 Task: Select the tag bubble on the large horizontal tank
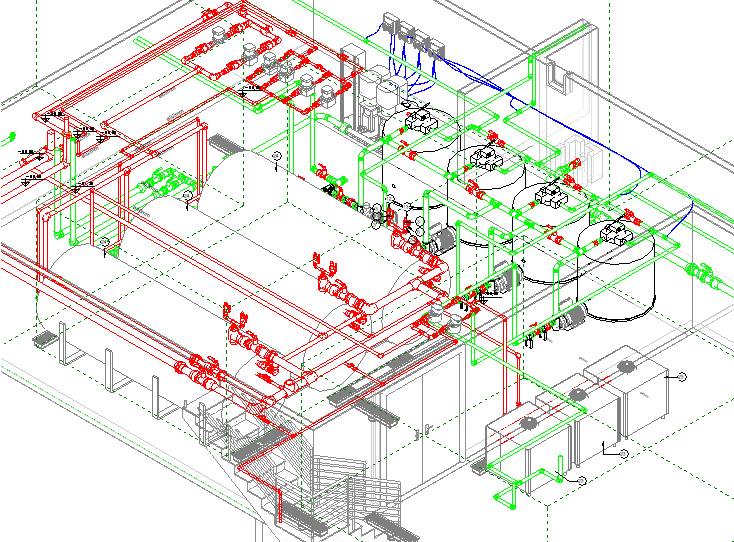[x=276, y=157]
